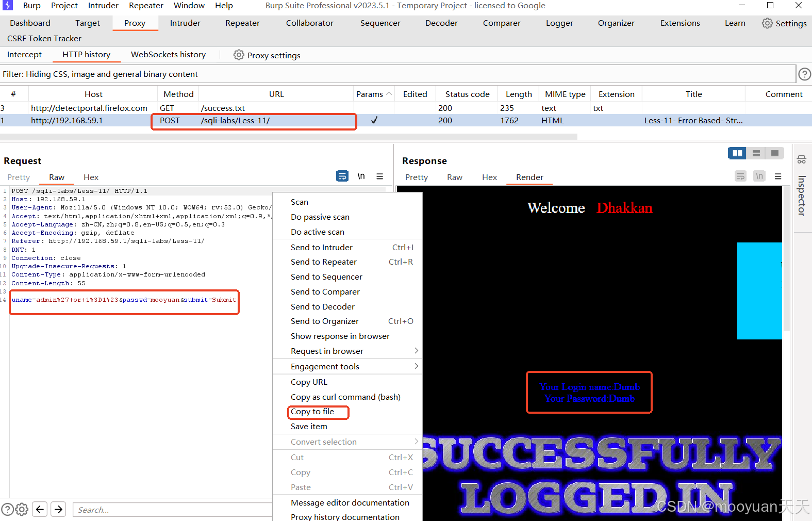Choose Save item from context menu

(x=347, y=427)
